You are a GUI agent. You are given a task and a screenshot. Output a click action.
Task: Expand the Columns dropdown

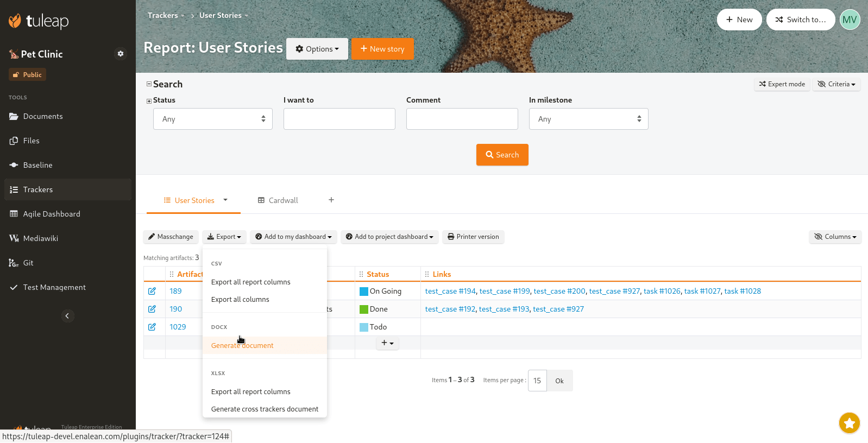[x=835, y=237]
